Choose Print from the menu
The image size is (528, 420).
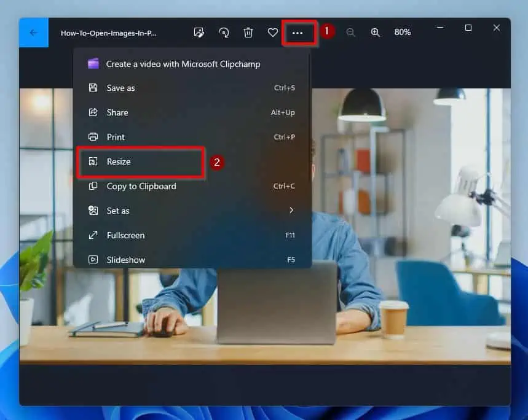click(x=192, y=137)
